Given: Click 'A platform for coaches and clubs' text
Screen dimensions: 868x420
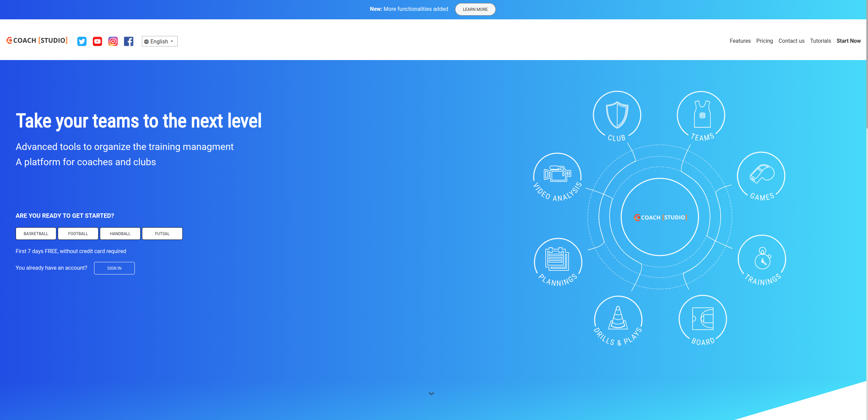Looking at the screenshot, I should (x=86, y=162).
